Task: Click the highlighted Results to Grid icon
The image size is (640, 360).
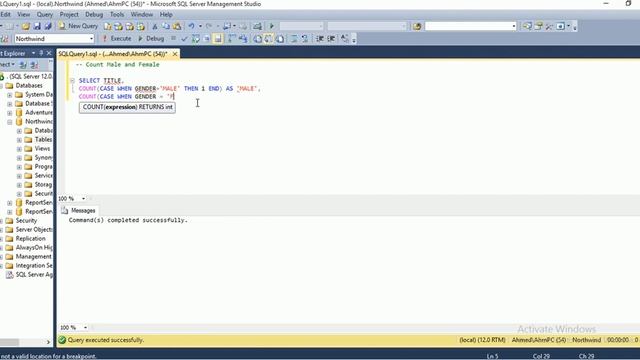Action: (x=268, y=39)
